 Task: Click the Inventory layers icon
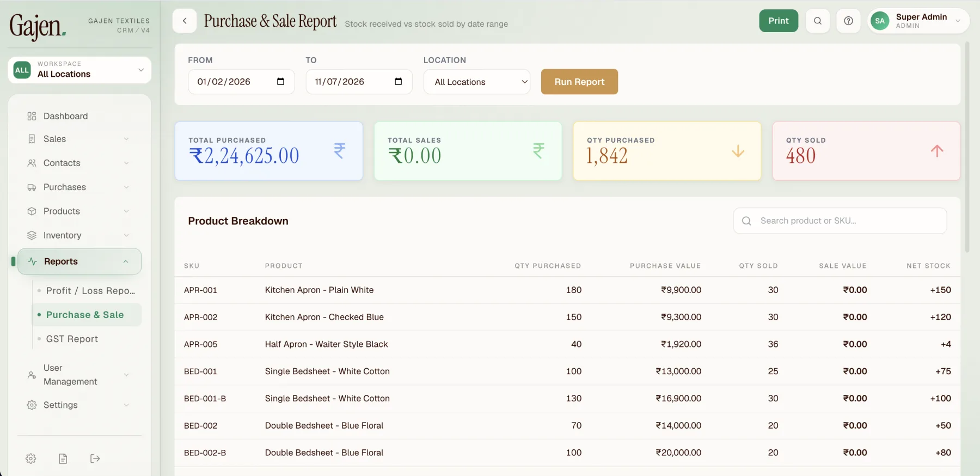32,235
